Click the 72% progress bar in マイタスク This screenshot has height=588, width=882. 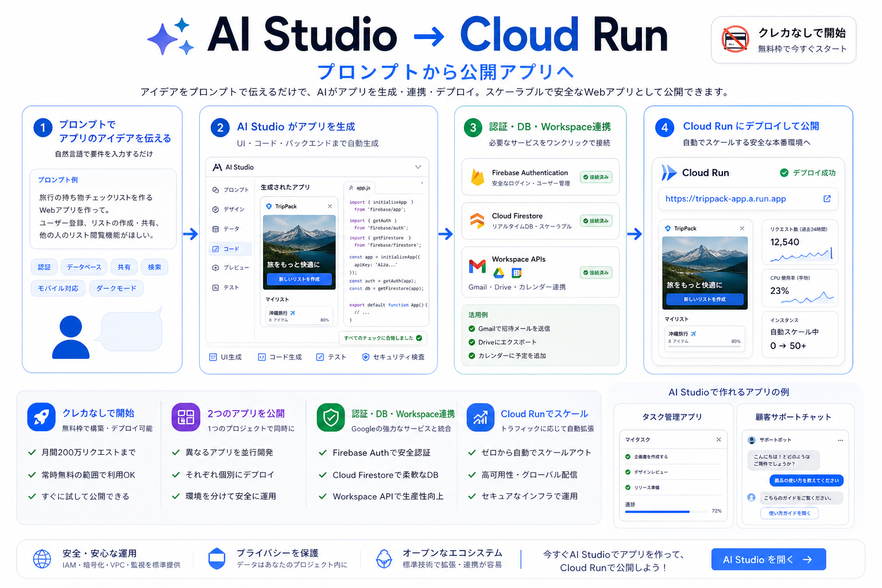click(668, 512)
